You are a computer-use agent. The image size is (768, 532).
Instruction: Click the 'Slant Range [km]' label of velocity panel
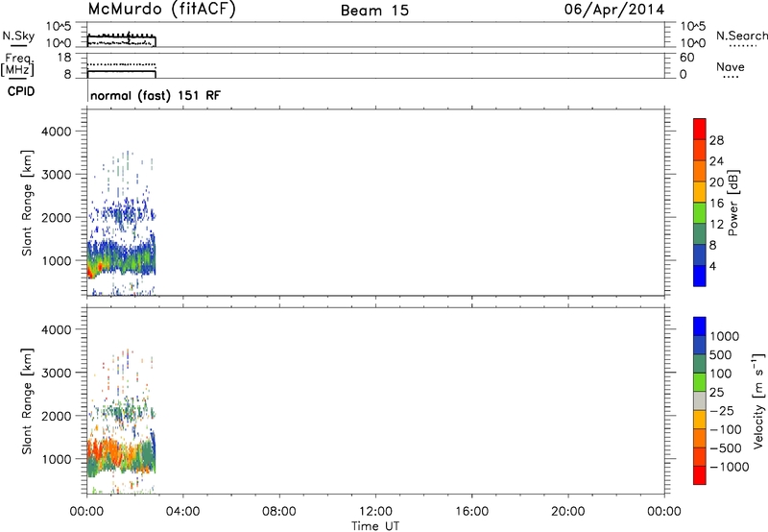tap(27, 401)
